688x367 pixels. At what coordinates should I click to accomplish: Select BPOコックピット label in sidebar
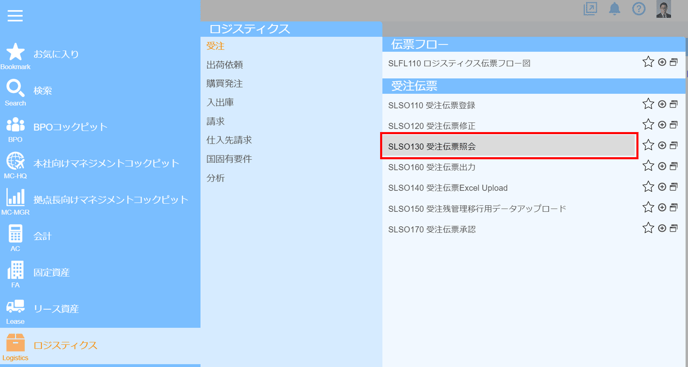point(71,127)
